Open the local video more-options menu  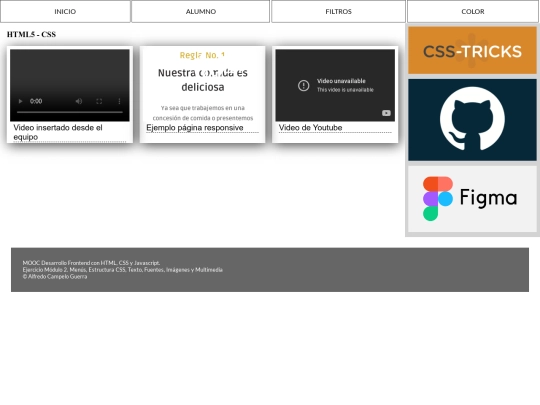[x=119, y=101]
